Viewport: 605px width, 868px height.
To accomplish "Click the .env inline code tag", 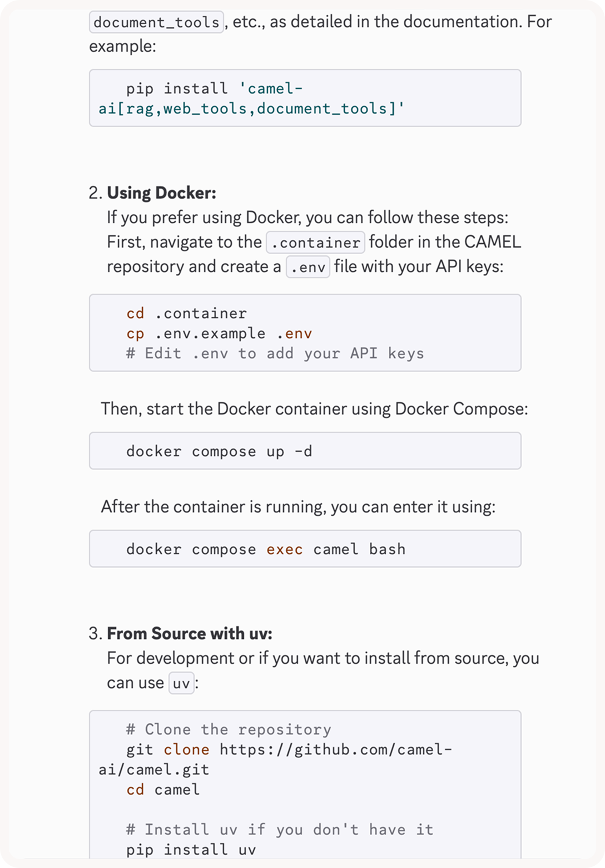I will click(308, 267).
